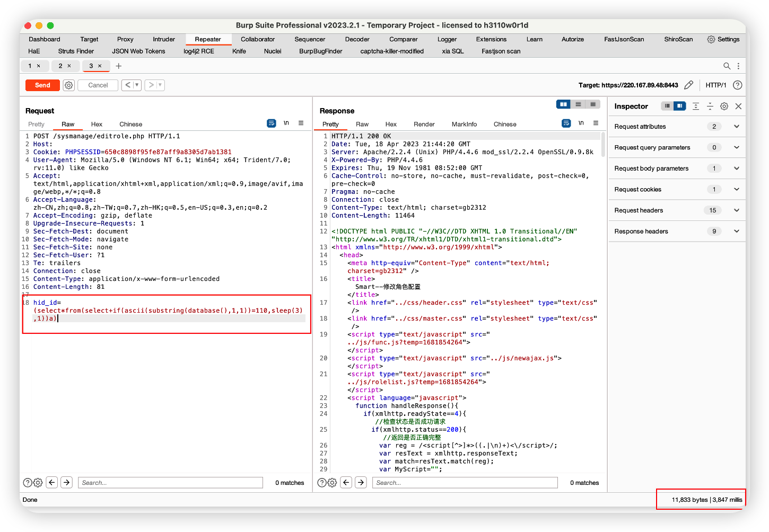Close Repeater tab 1
The image size is (769, 532).
[39, 66]
